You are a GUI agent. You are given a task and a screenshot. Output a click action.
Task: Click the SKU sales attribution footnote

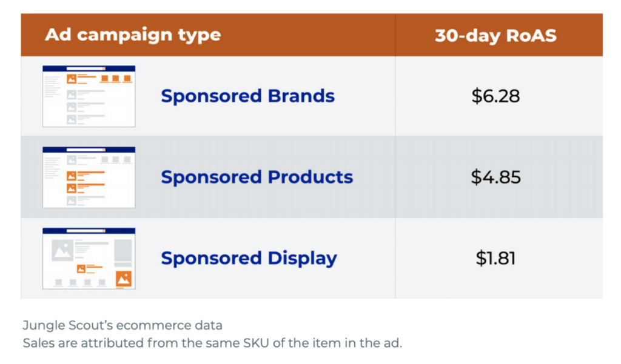[212, 343]
